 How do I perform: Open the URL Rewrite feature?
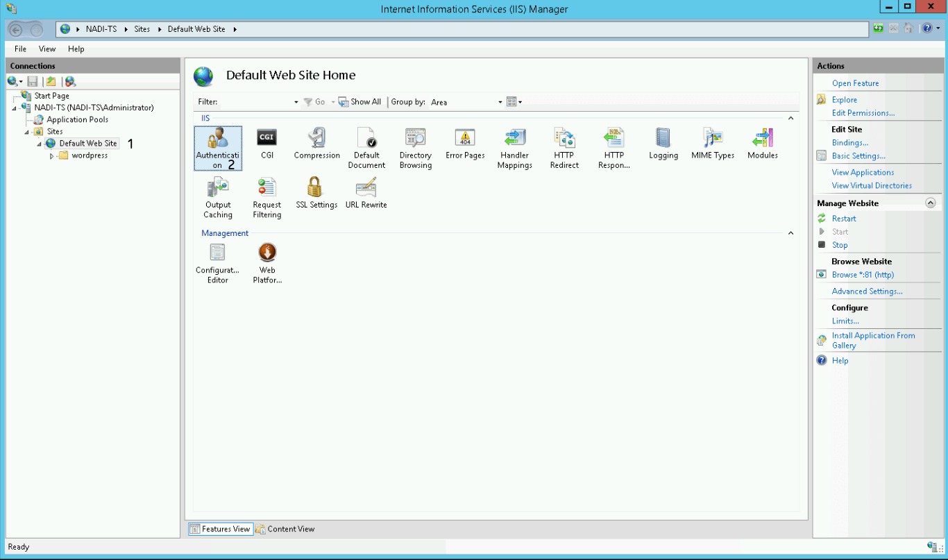pyautogui.click(x=366, y=193)
